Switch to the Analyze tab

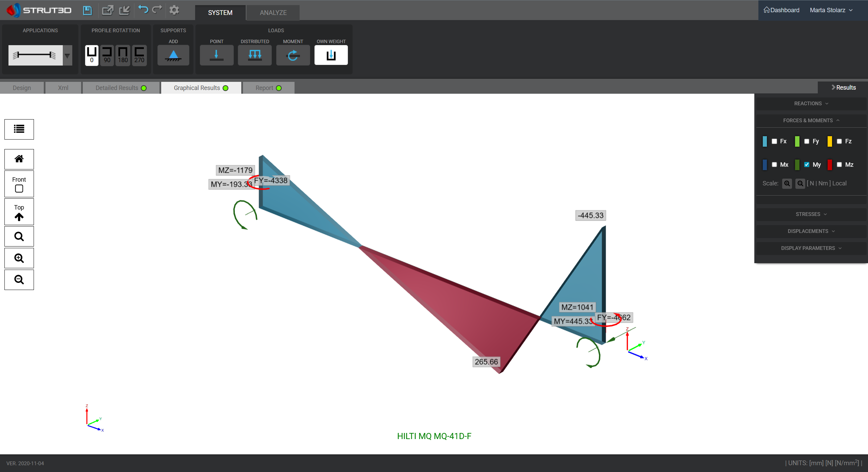click(273, 13)
